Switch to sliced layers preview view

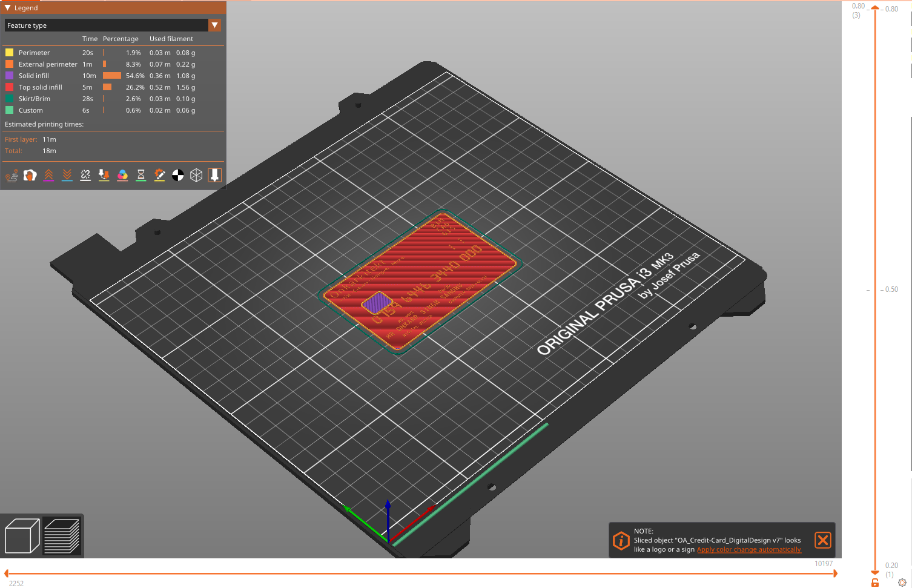click(62, 536)
